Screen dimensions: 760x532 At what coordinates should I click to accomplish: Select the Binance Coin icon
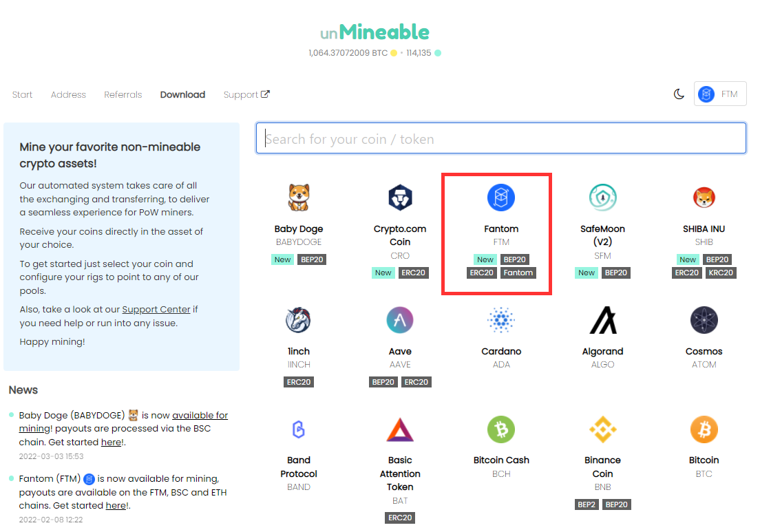[x=602, y=429]
